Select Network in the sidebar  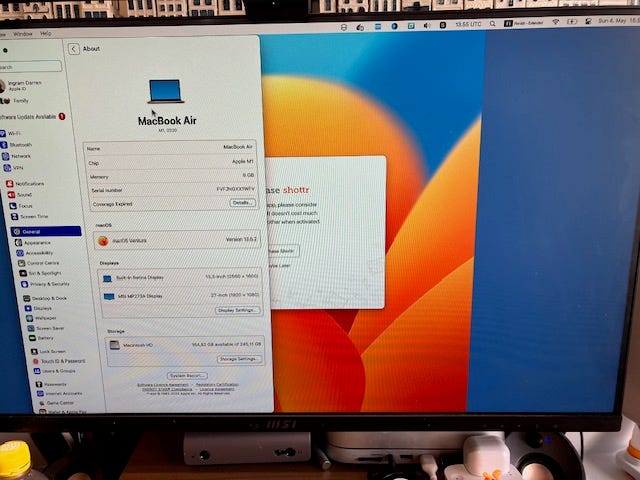click(16, 156)
